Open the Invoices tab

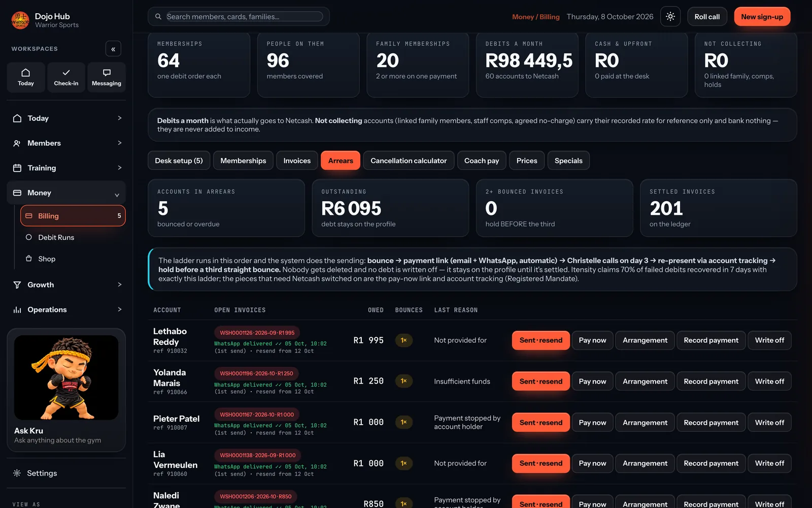click(297, 161)
